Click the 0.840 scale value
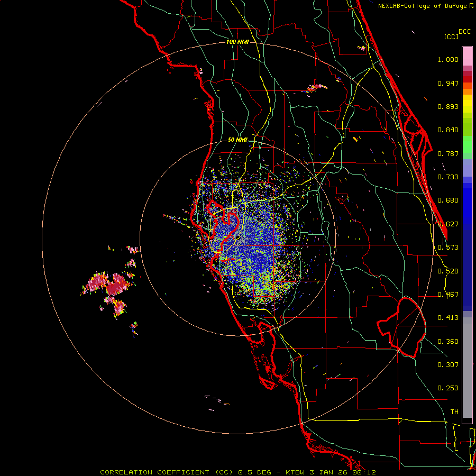 (448, 130)
